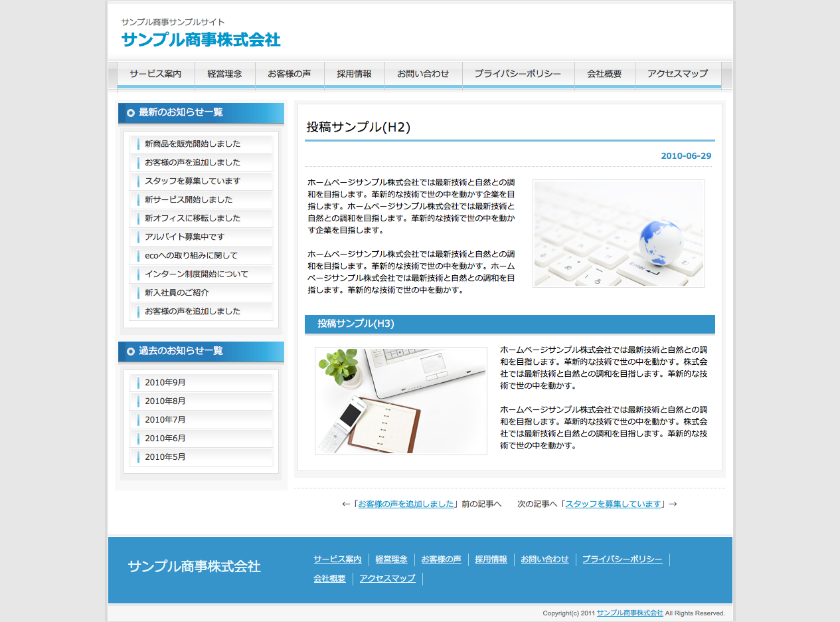Click 会社概要 in the footer links
Screen dimensions: 840x622
pos(329,579)
